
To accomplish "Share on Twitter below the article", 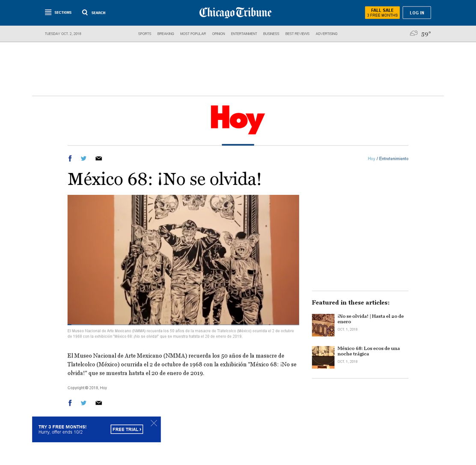I will pos(83,403).
